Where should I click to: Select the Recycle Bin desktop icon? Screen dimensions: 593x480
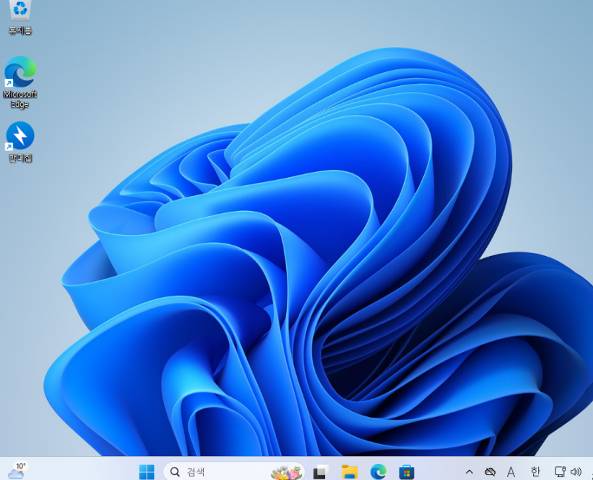tap(20, 17)
